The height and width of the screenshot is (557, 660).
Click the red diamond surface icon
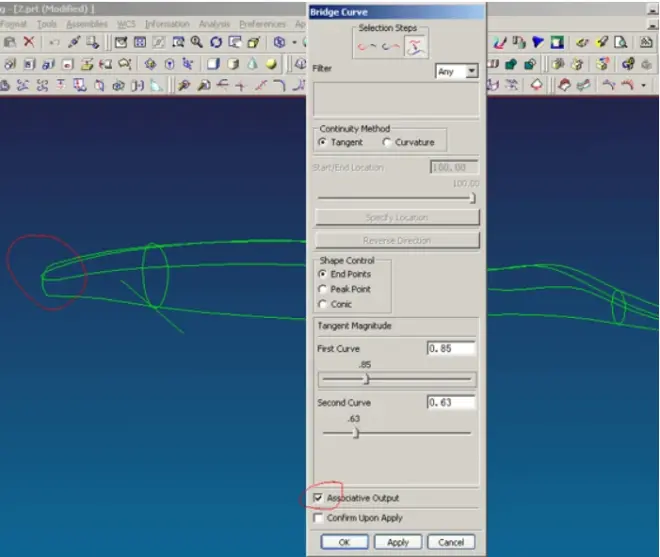tap(537, 85)
